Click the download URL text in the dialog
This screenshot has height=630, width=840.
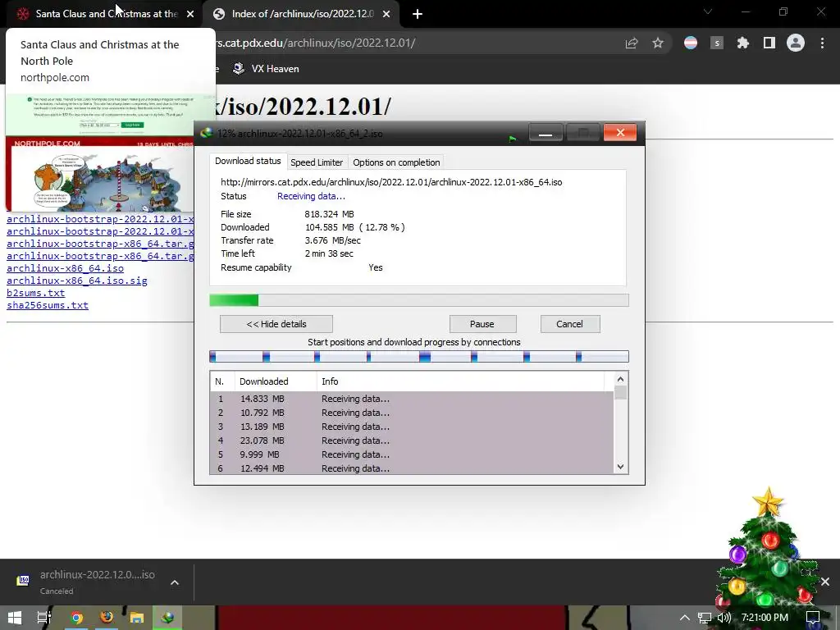pyautogui.click(x=391, y=182)
